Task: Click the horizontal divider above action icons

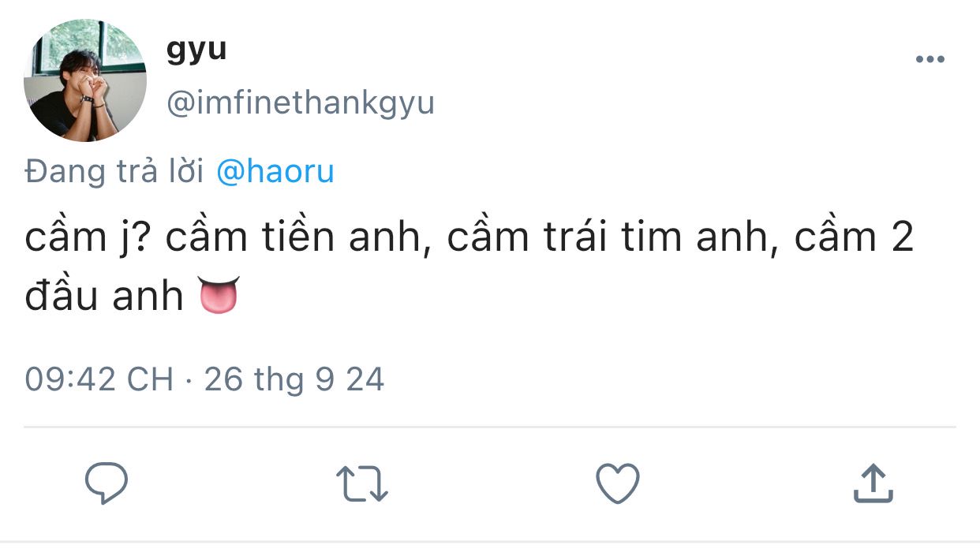Action: 489,427
